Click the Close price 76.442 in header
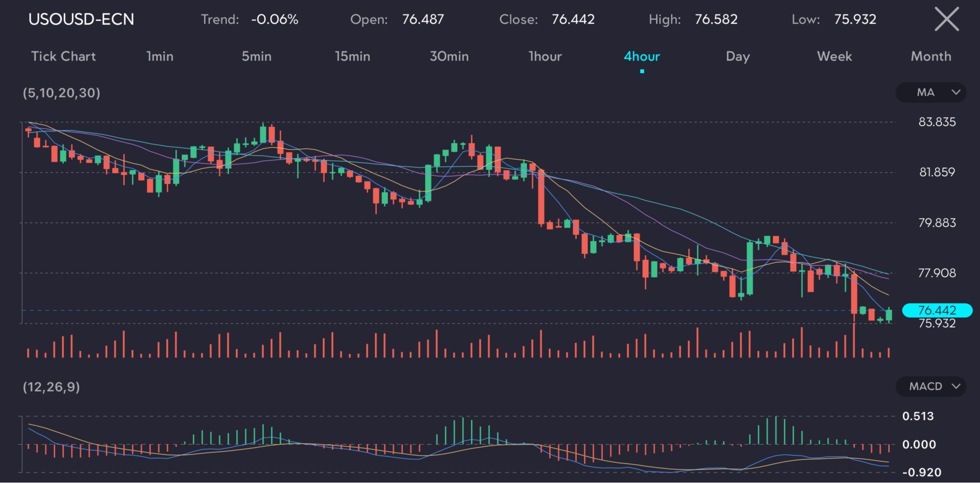Image resolution: width=980 pixels, height=483 pixels. [x=573, y=19]
